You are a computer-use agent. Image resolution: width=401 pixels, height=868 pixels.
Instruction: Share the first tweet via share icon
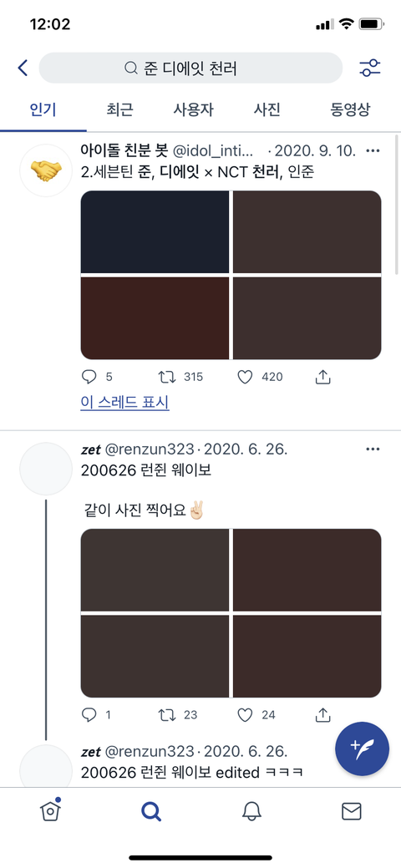[323, 377]
